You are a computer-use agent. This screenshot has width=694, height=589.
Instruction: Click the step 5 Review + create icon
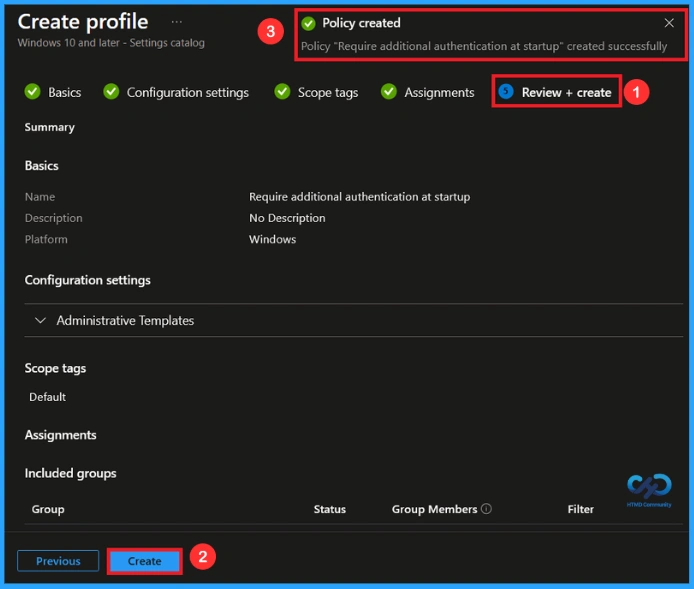pyautogui.click(x=506, y=92)
